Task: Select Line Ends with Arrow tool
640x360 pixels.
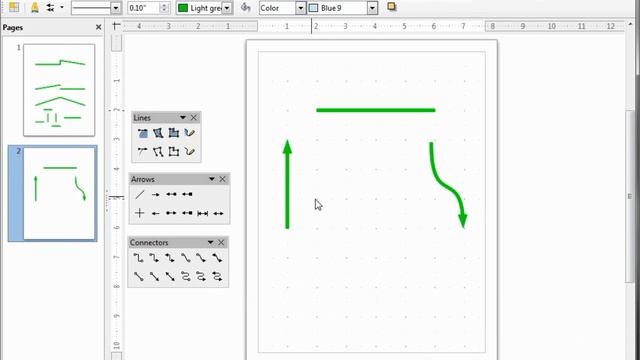Action: [156, 194]
